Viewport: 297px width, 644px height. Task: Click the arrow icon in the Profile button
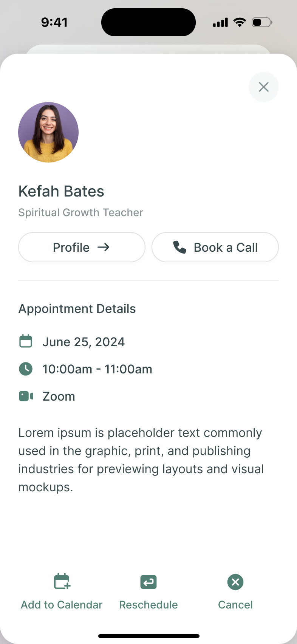(103, 247)
